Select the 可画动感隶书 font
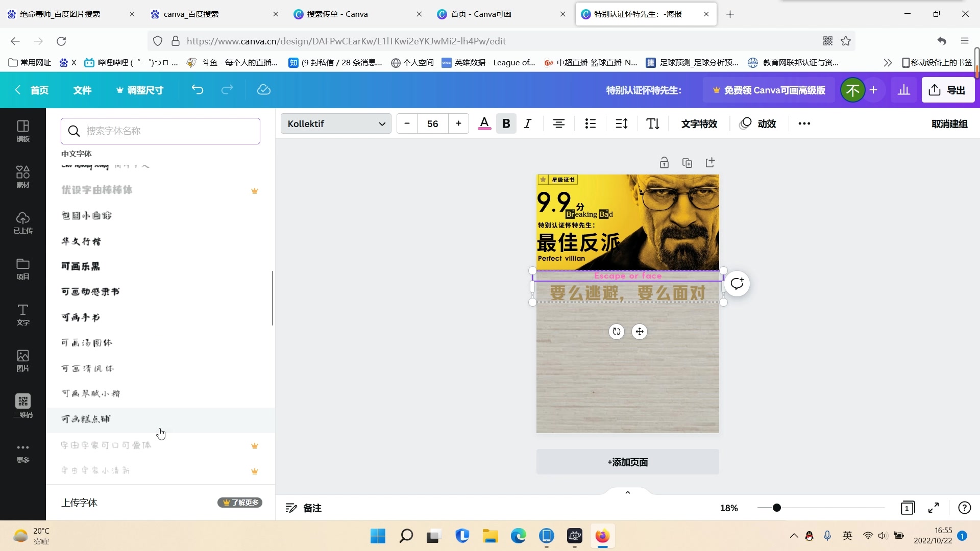This screenshot has height=551, width=980. (x=160, y=292)
